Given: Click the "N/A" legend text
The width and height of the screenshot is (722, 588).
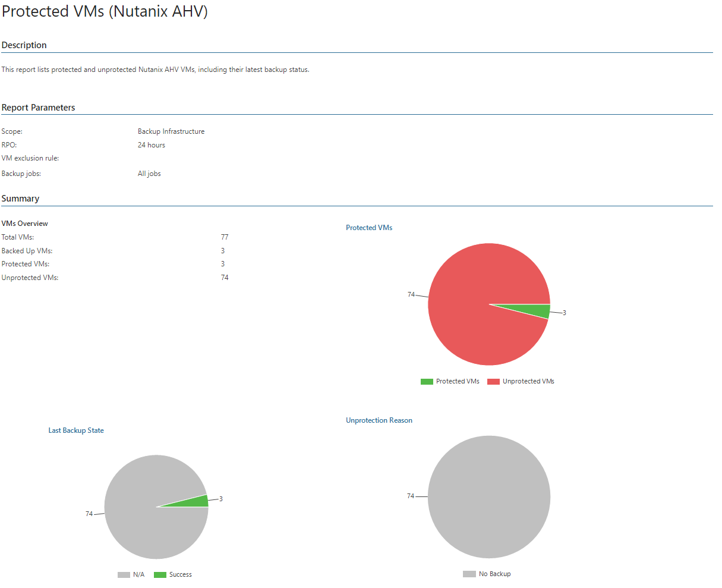Looking at the screenshot, I should click(x=139, y=575).
